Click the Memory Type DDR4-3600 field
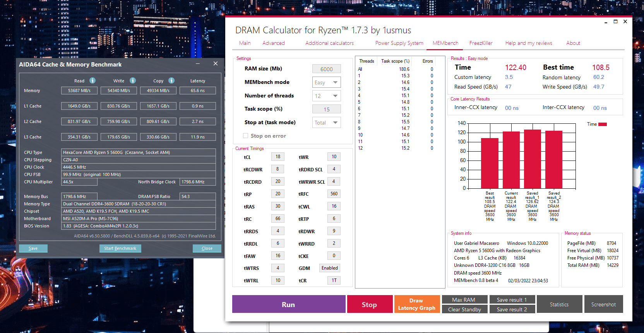 pos(139,204)
